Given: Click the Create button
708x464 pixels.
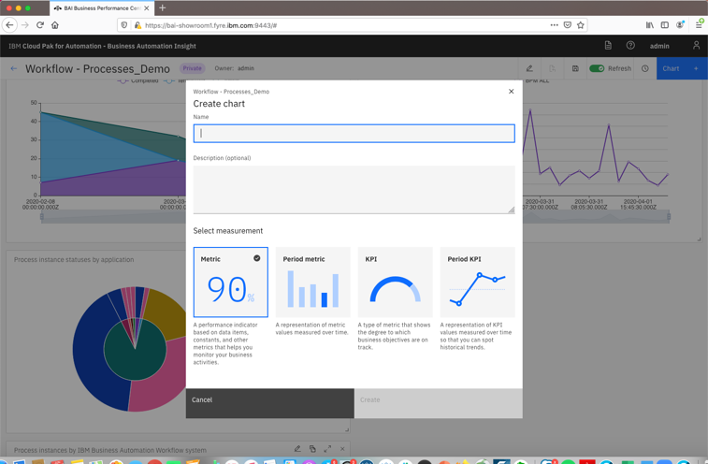Looking at the screenshot, I should click(x=438, y=403).
